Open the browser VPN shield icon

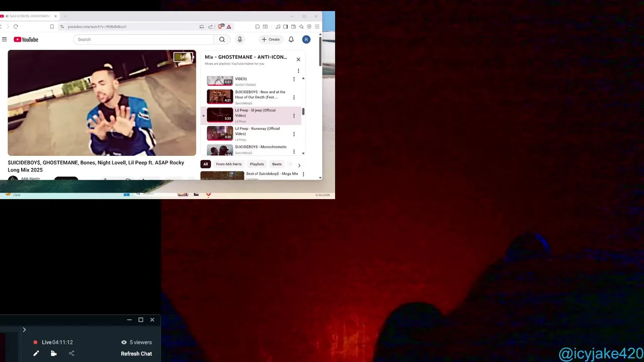309,27
